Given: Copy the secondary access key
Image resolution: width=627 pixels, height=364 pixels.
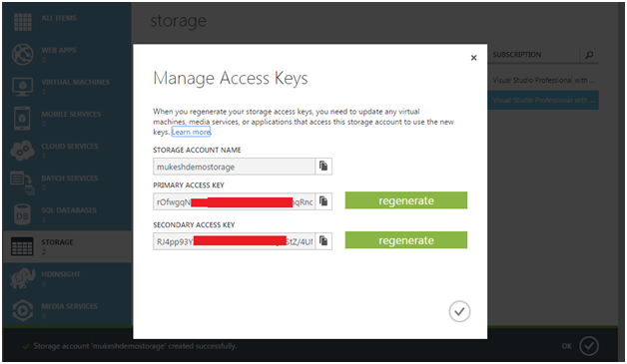Looking at the screenshot, I should click(323, 241).
